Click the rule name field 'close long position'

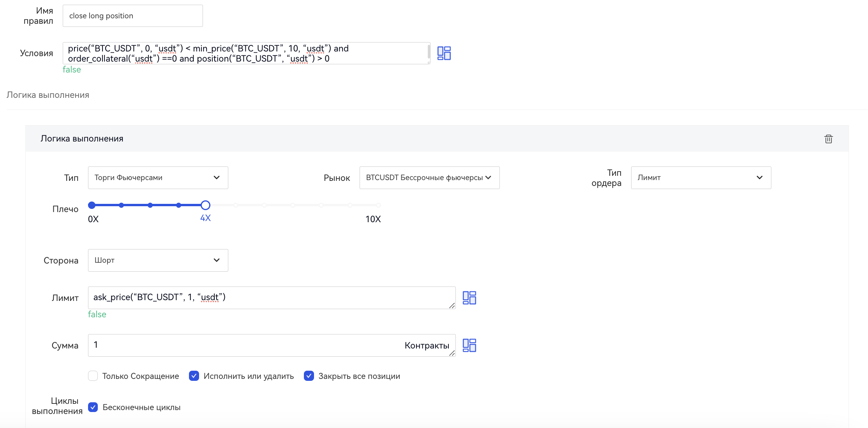coord(132,16)
